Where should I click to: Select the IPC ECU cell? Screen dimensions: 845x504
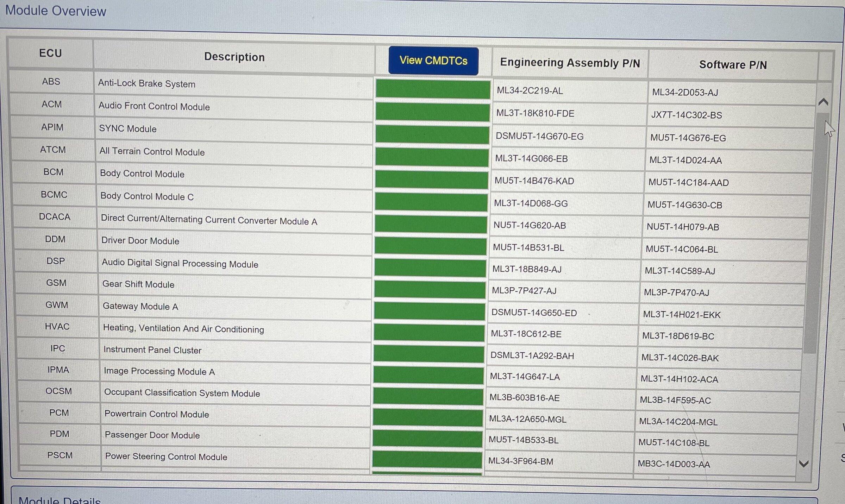click(58, 348)
